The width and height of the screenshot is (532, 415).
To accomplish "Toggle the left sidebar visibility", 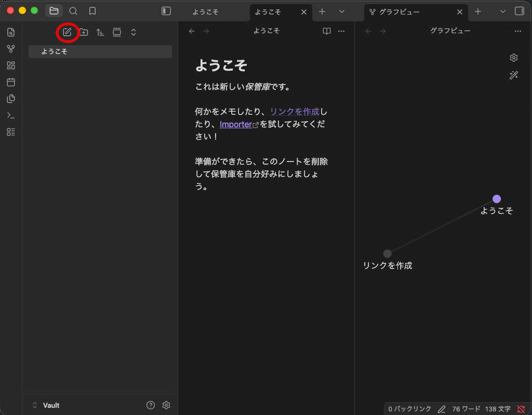I will pos(166,11).
